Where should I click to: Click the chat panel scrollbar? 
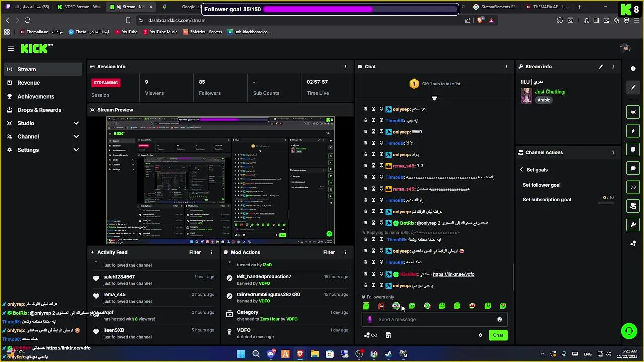coord(513,277)
